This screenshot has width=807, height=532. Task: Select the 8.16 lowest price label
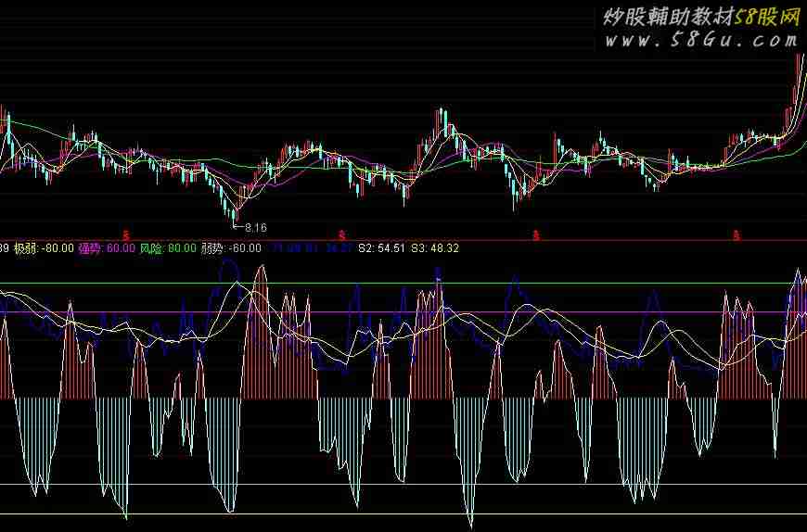tap(253, 227)
